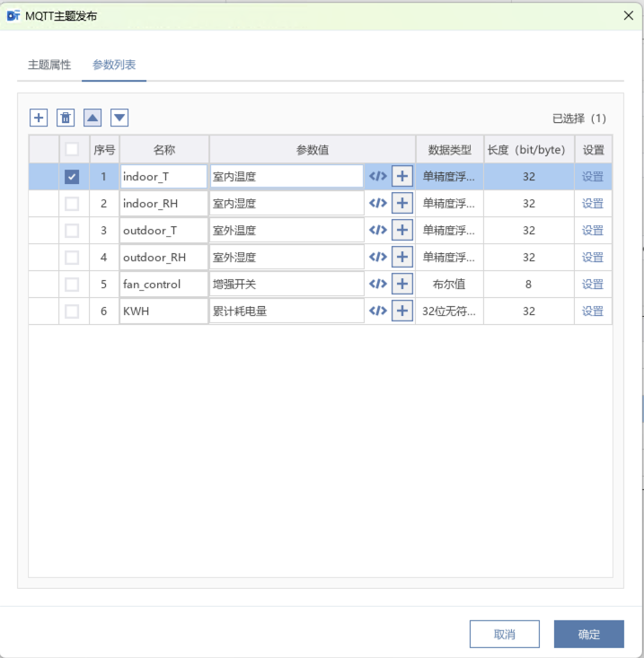This screenshot has width=644, height=658.
Task: Move selected row down with arrow icon
Action: tap(119, 118)
